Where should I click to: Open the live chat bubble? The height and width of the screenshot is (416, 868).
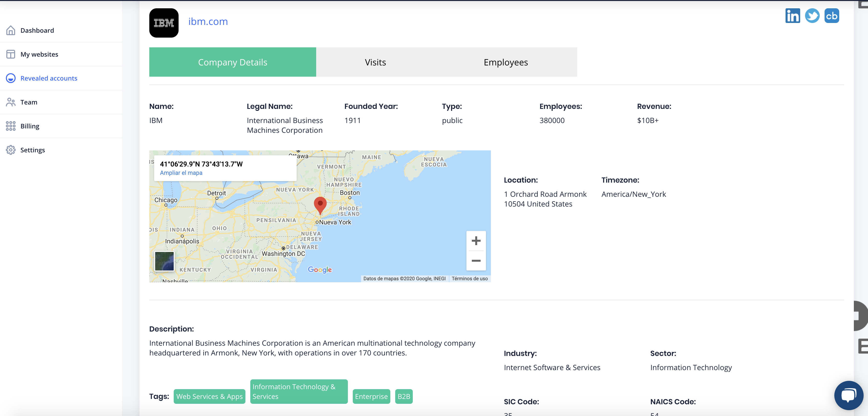pyautogui.click(x=848, y=395)
